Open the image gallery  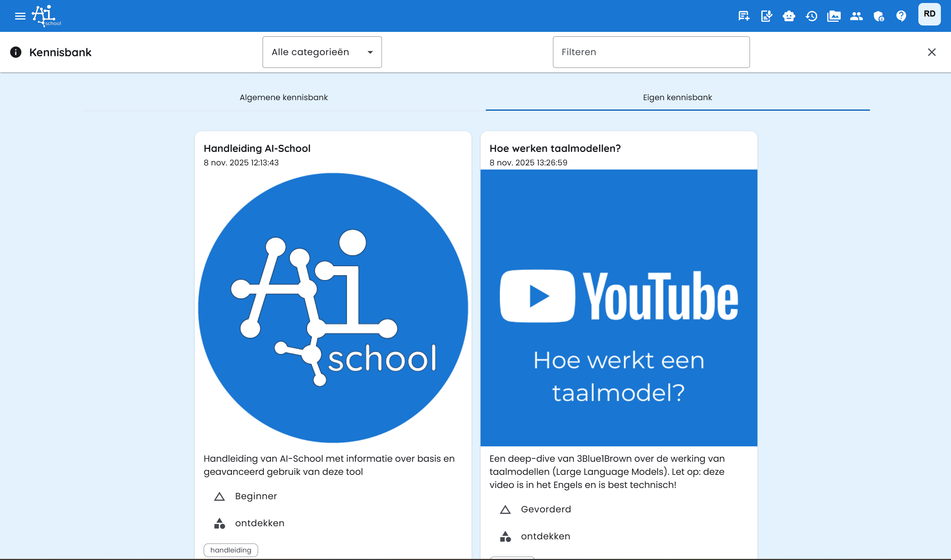(x=834, y=16)
